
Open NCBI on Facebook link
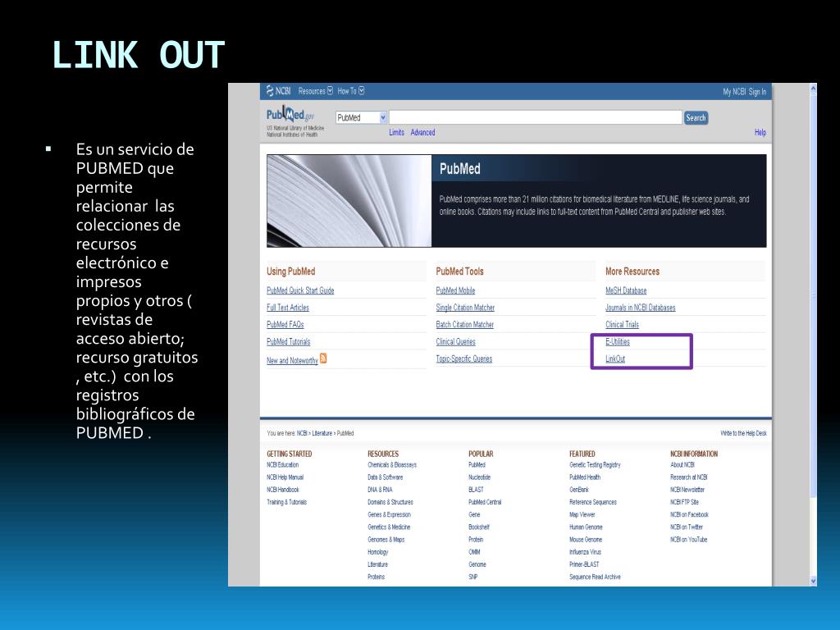pyautogui.click(x=689, y=515)
